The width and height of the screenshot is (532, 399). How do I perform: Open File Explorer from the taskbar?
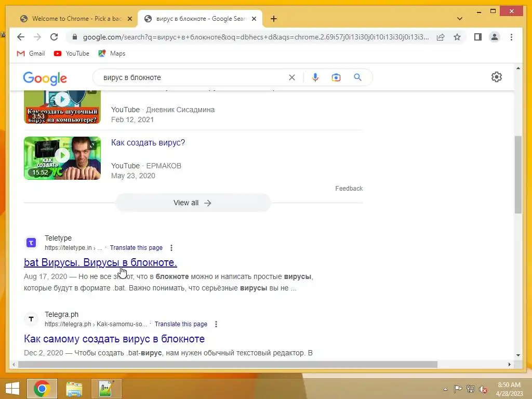(74, 389)
